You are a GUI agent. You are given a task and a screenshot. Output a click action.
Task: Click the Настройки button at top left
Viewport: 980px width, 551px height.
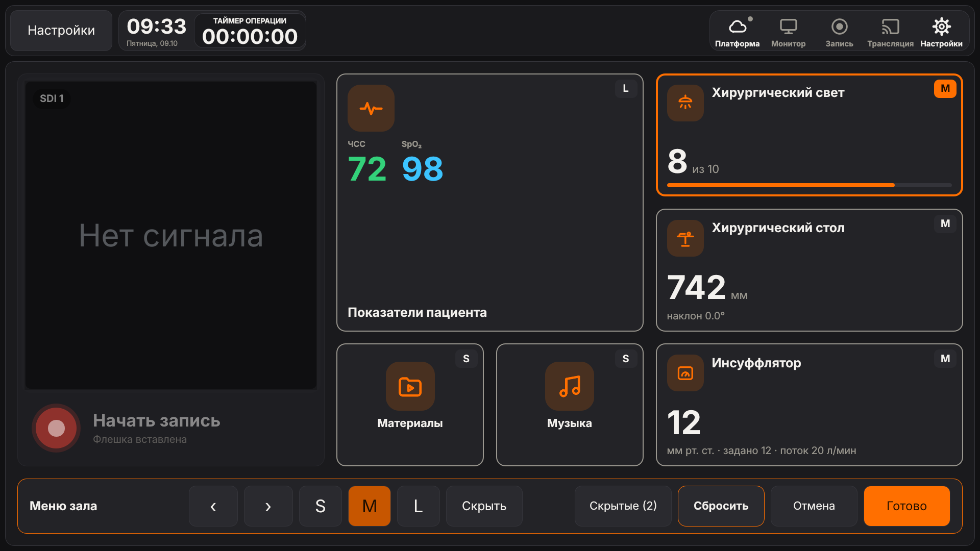coord(61,31)
